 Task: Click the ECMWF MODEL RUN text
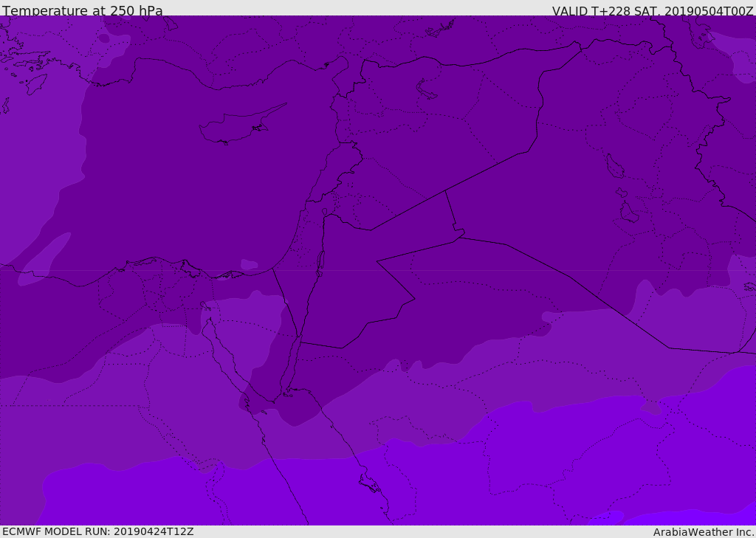pyautogui.click(x=97, y=531)
